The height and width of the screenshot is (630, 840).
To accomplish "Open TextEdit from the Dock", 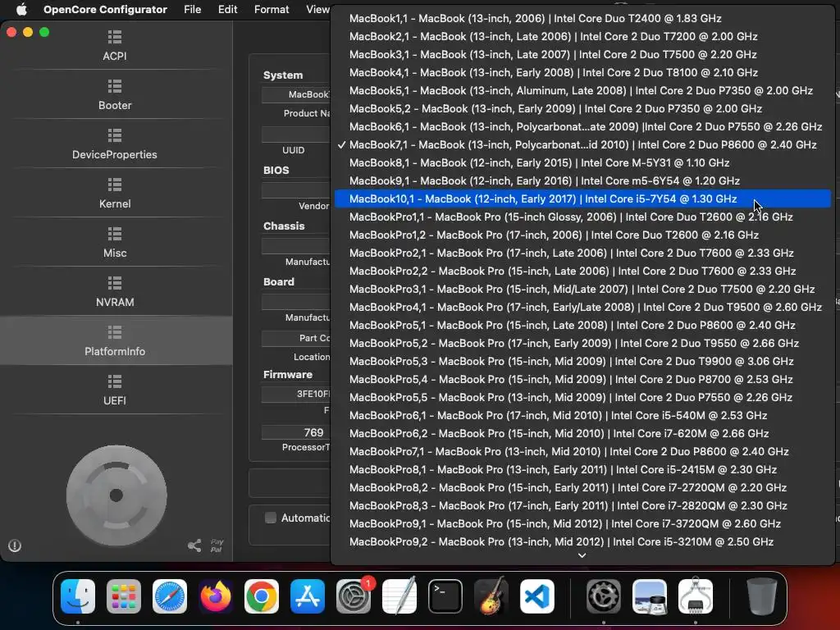I will coord(399,596).
